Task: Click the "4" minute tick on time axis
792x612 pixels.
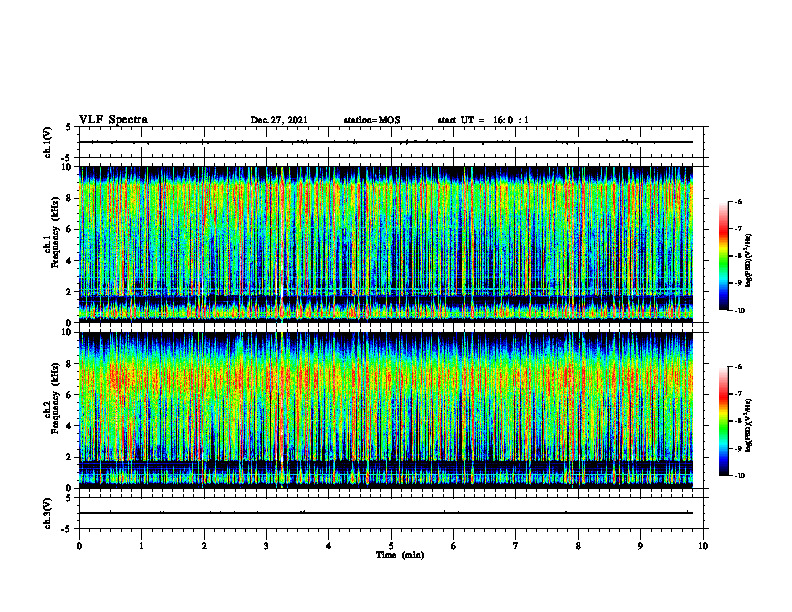Action: pos(329,546)
